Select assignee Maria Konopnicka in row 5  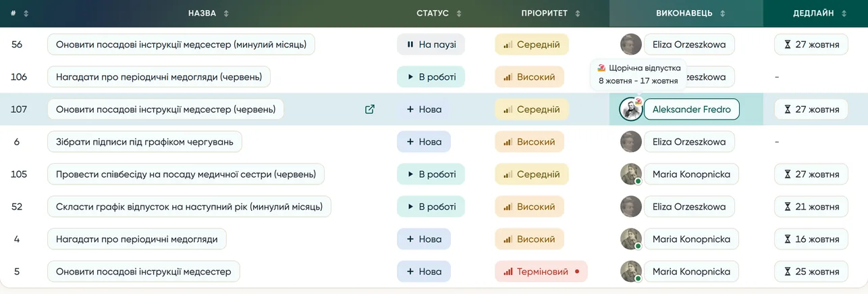(691, 272)
